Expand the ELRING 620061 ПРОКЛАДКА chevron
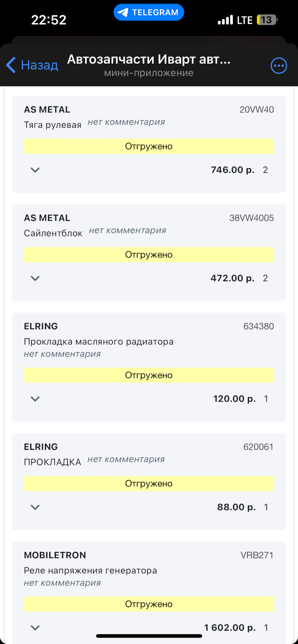Image resolution: width=298 pixels, height=644 pixels. pos(35,507)
